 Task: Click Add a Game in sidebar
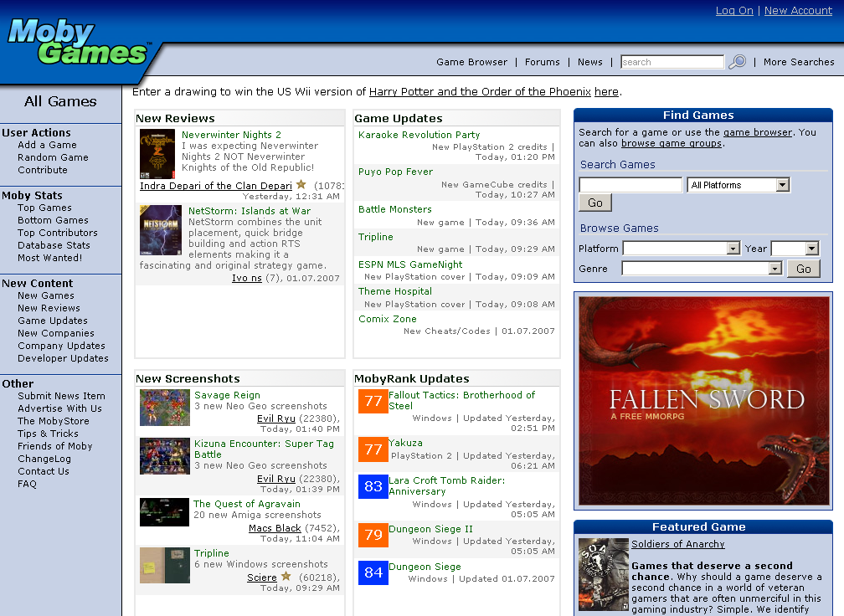click(x=48, y=145)
